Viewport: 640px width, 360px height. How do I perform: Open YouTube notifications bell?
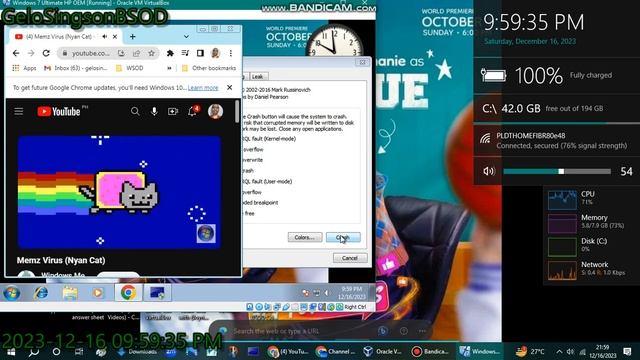click(x=193, y=111)
